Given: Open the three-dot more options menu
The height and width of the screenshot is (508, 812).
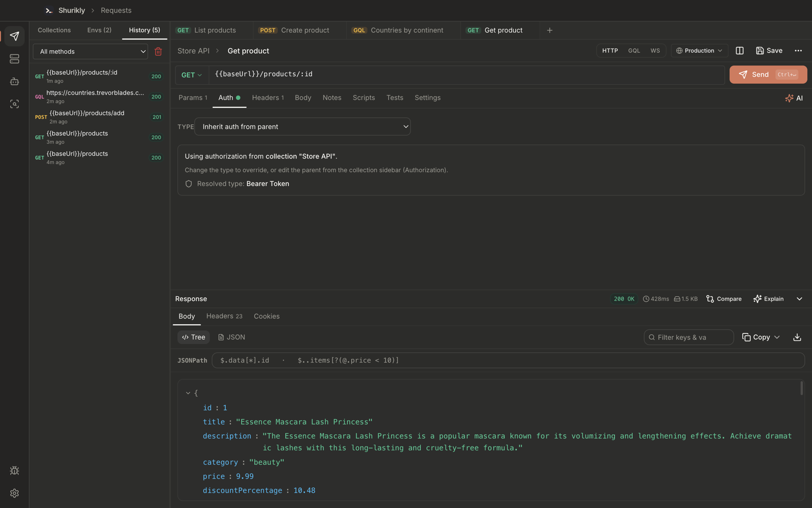Looking at the screenshot, I should pos(798,51).
